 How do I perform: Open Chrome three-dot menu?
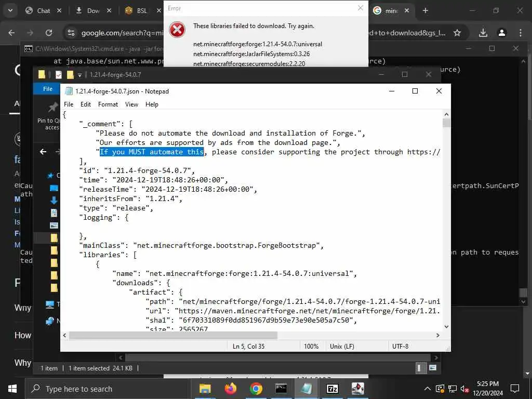click(x=520, y=33)
